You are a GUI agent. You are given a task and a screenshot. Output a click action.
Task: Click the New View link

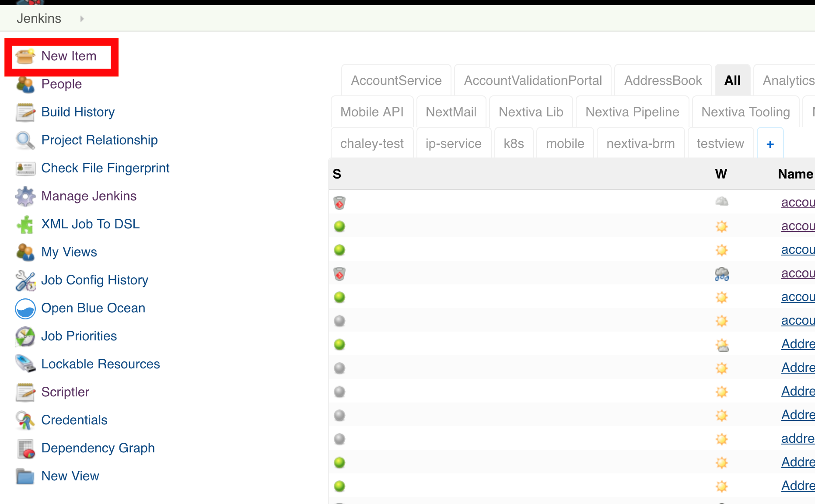point(70,476)
